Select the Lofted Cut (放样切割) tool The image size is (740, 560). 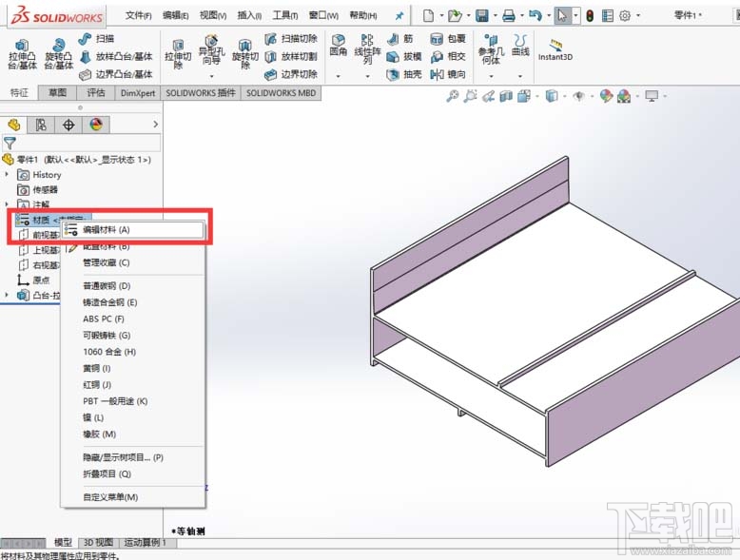(x=291, y=57)
